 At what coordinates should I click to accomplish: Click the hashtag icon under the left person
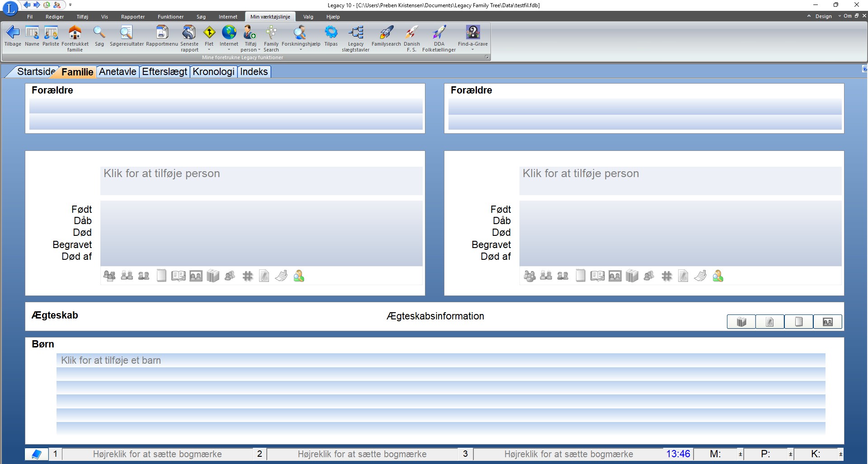247,276
